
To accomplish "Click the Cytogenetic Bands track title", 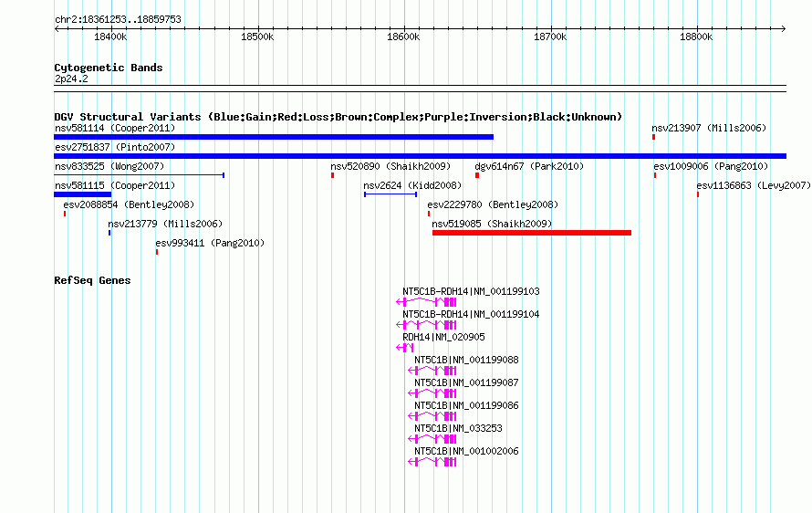I will coord(109,68).
